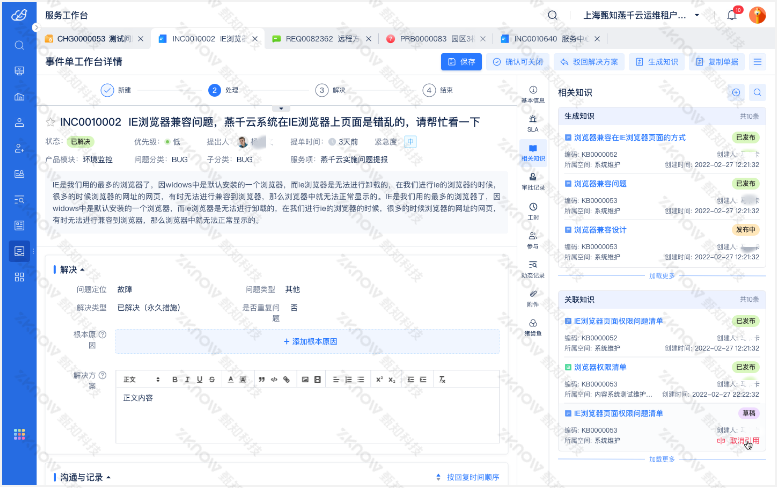Open the 参与 side panel
777x488 pixels.
click(533, 240)
